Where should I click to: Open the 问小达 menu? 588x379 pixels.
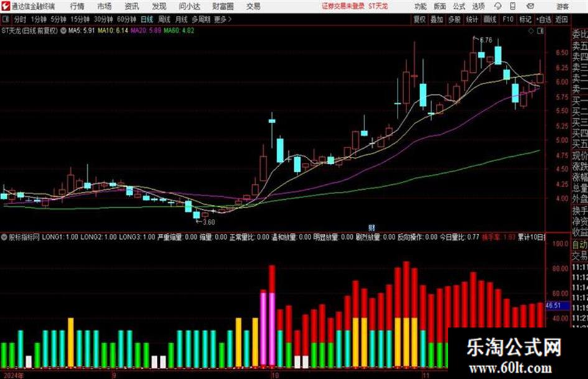189,6
